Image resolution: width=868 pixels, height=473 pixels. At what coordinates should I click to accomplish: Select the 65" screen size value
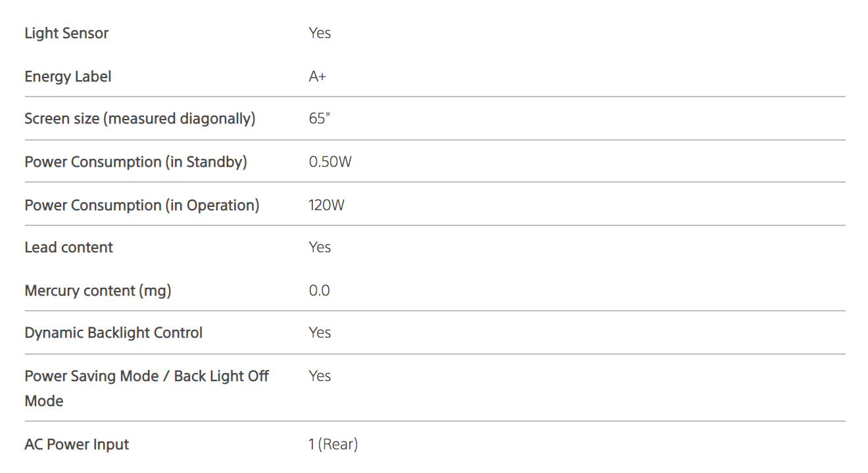coord(319,119)
